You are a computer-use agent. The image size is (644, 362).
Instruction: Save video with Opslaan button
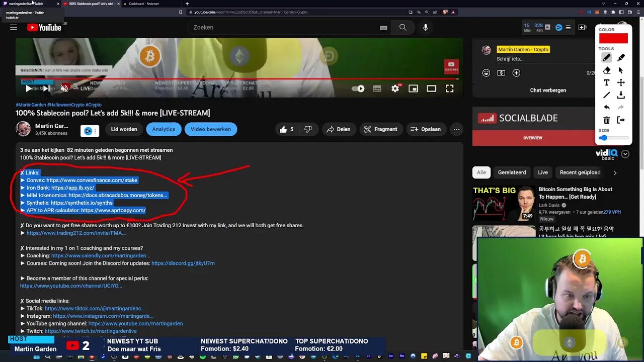(426, 129)
